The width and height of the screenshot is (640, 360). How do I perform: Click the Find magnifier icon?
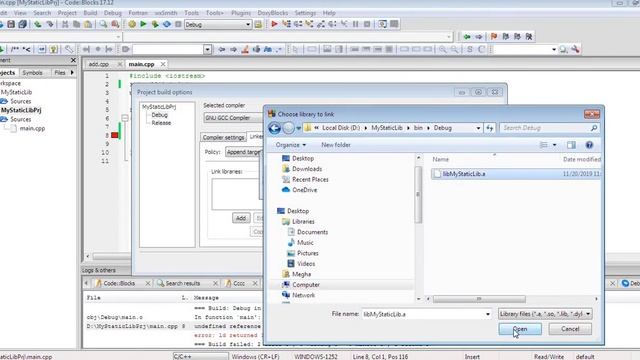click(103, 24)
